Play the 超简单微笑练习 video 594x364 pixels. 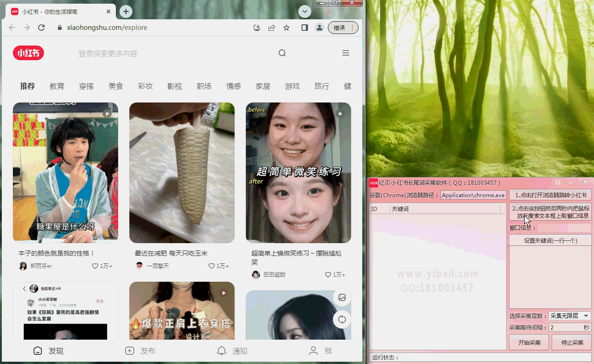point(340,114)
